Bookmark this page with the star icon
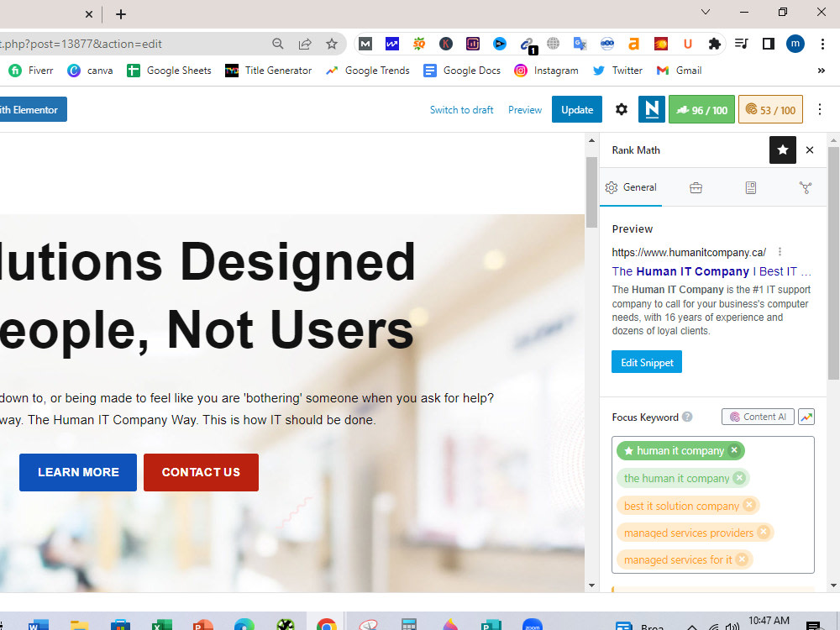The width and height of the screenshot is (840, 630). [x=332, y=44]
